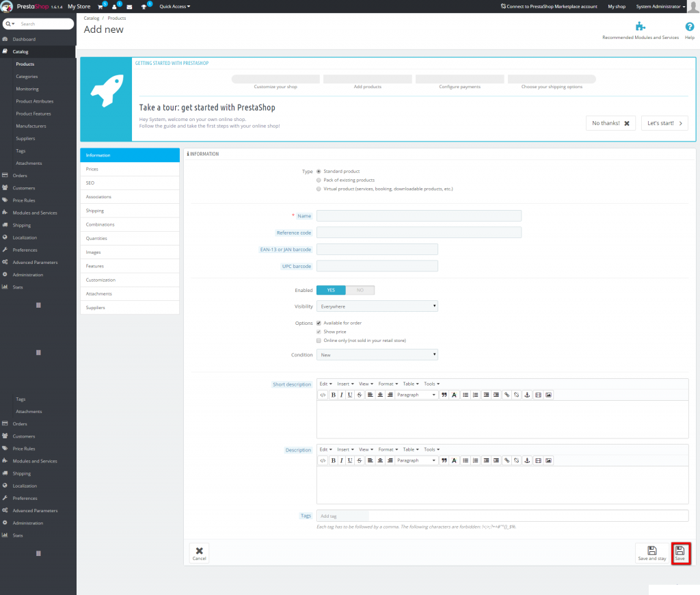Click the trophy achievements icon
This screenshot has width=700, height=595.
point(144,7)
